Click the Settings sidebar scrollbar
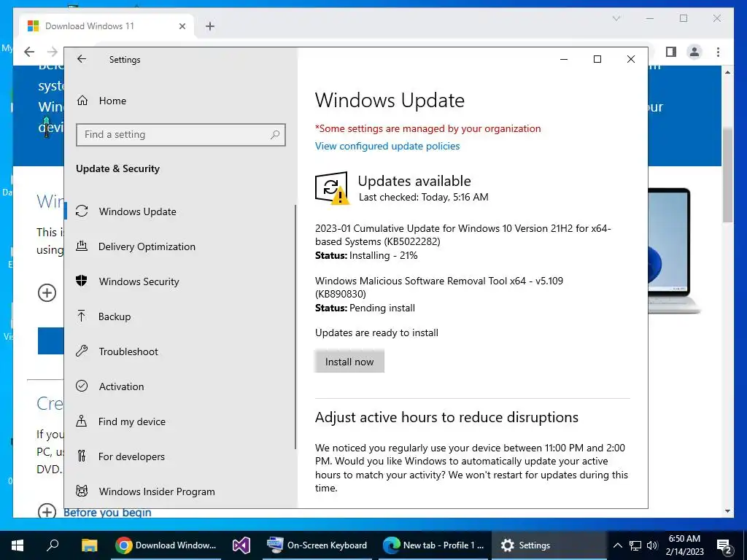 click(295, 327)
